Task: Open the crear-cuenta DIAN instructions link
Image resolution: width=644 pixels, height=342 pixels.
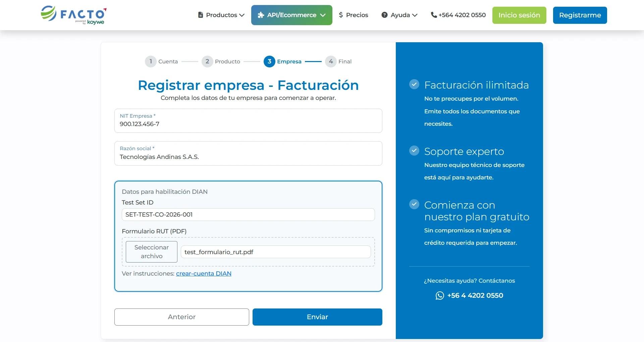Action: (204, 274)
